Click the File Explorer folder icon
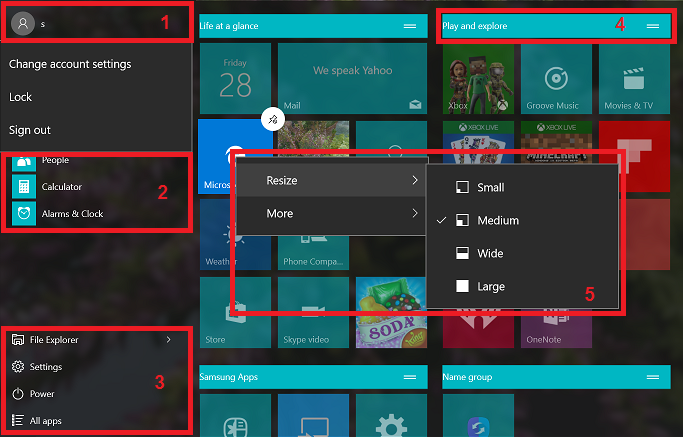This screenshot has width=683, height=437. [x=18, y=339]
